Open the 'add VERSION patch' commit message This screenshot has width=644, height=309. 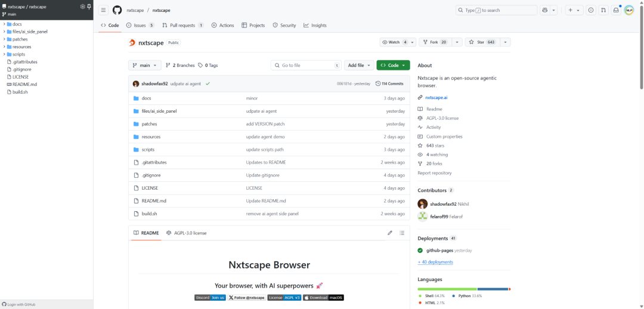pos(265,123)
